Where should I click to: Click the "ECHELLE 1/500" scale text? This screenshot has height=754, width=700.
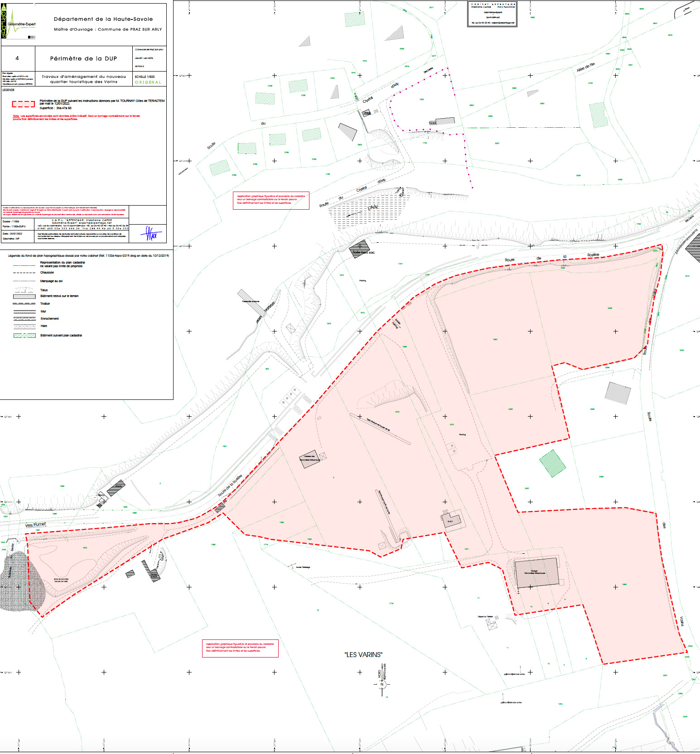145,77
